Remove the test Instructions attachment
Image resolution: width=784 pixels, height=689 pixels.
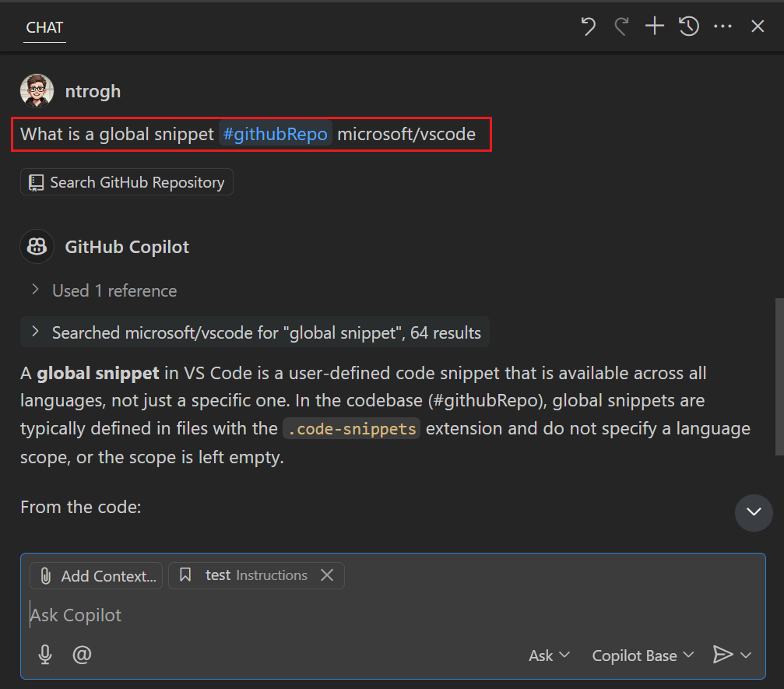pos(328,575)
